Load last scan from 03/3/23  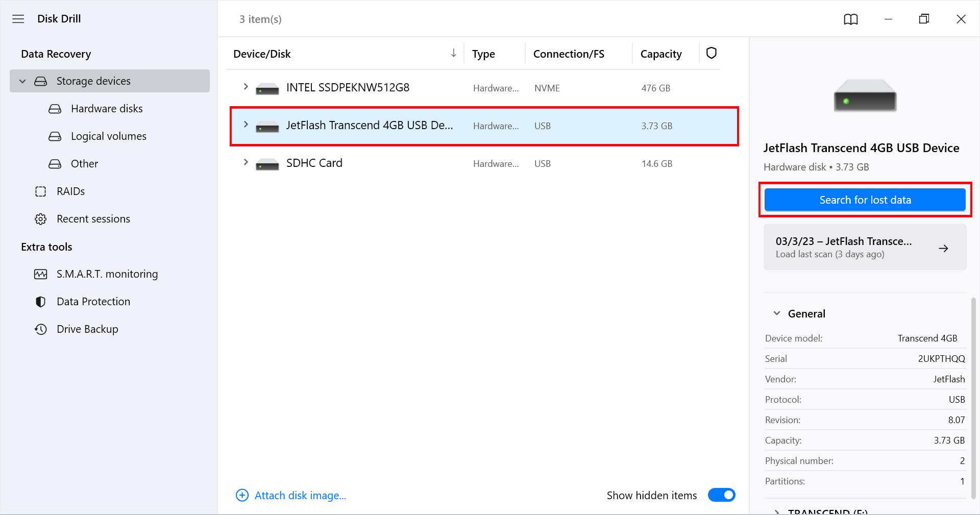(865, 247)
